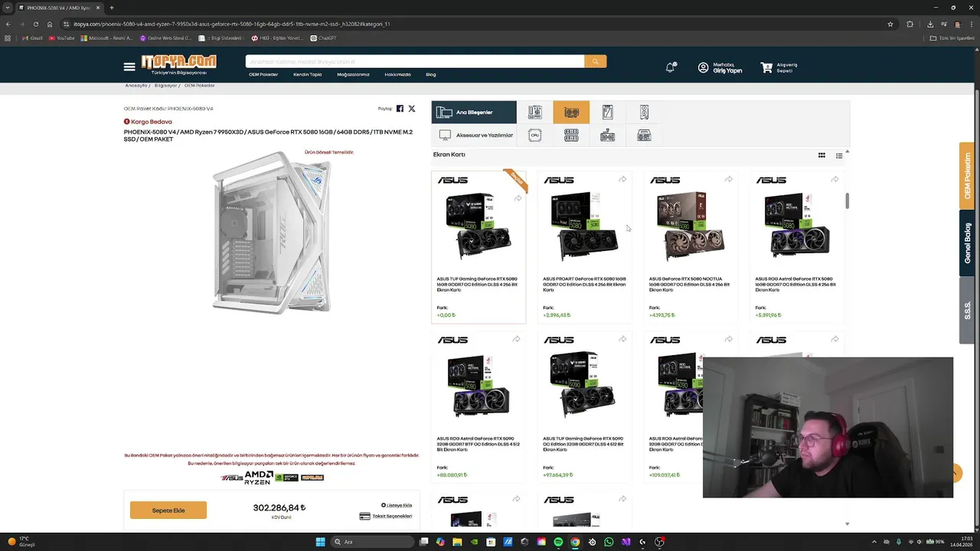Open File Explorer from the taskbar
980x551 pixels.
click(x=457, y=542)
